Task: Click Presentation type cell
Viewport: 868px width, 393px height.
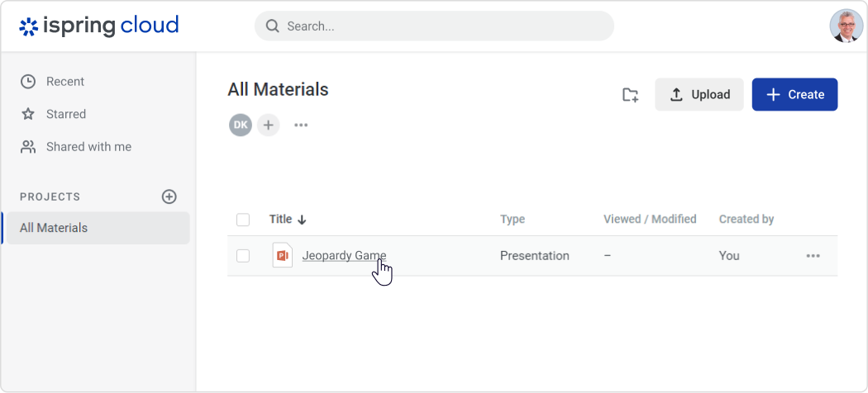Action: click(x=534, y=256)
